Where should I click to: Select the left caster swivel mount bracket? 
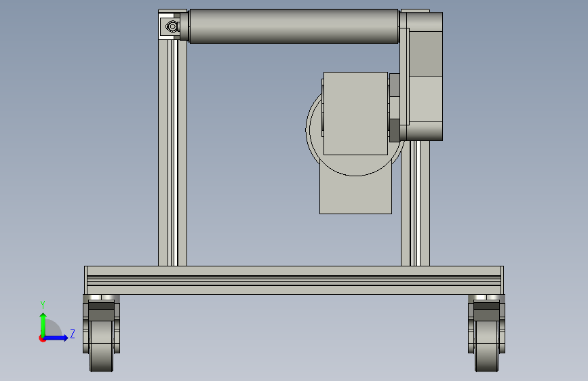101,308
